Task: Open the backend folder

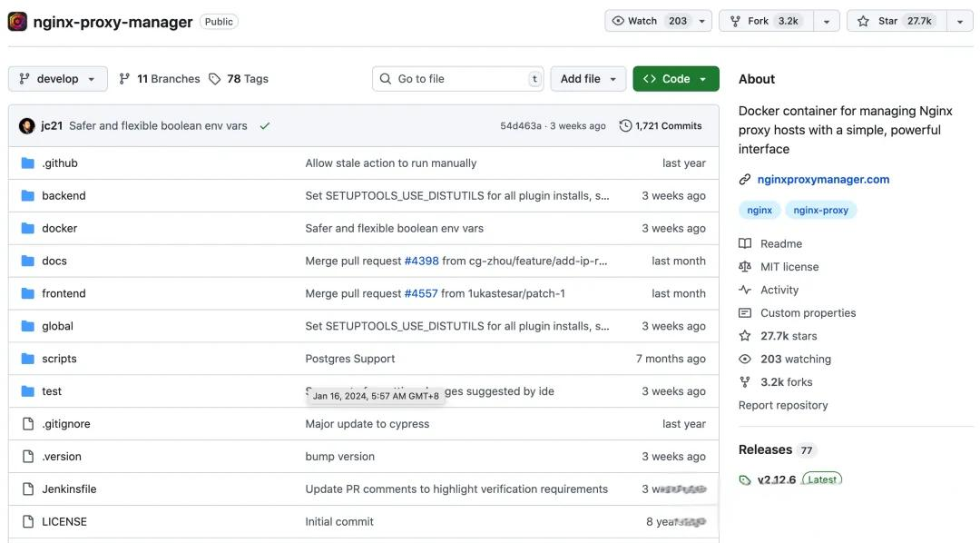Action: click(64, 195)
